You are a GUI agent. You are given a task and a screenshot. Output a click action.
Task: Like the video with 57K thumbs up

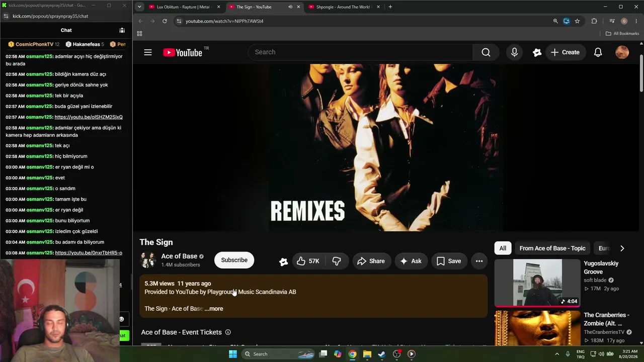point(308,261)
